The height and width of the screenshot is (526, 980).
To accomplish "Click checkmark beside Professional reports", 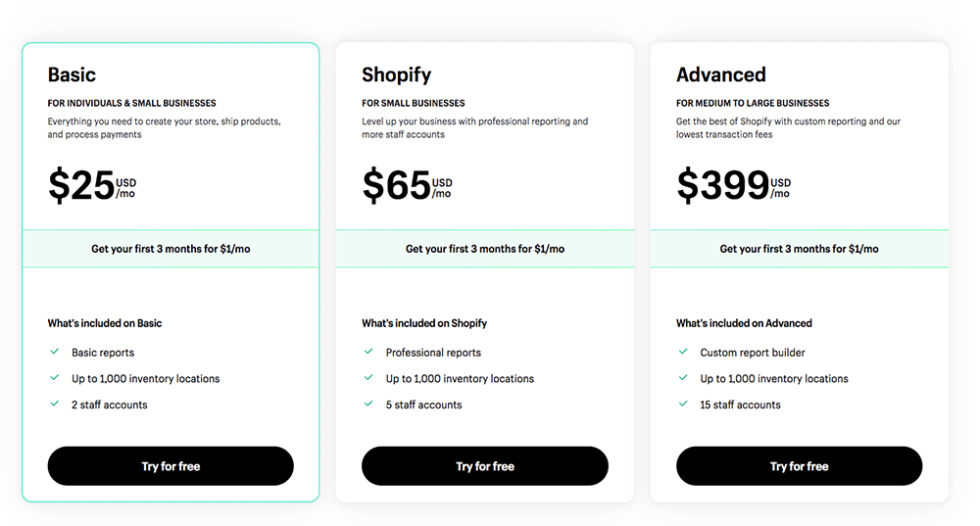I will [x=368, y=352].
